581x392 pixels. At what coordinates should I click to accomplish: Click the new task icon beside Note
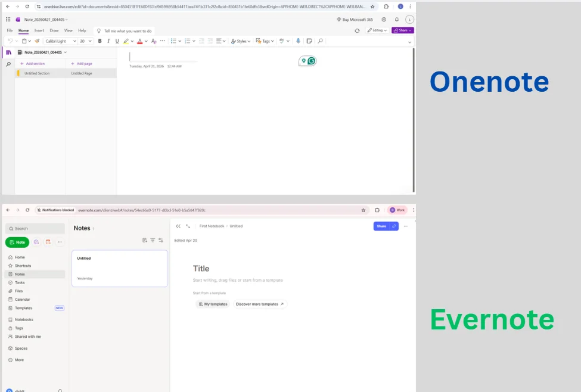click(x=36, y=242)
